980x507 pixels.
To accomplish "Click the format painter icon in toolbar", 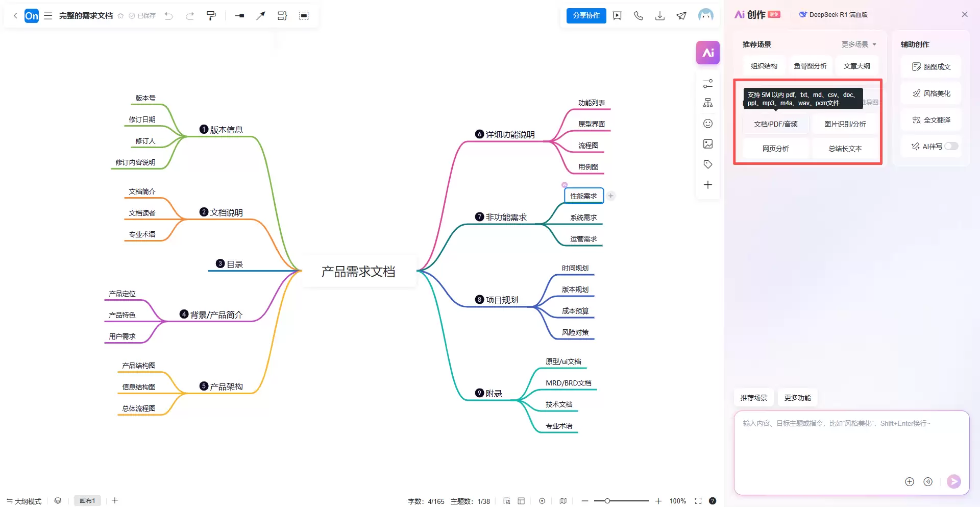I will (211, 16).
